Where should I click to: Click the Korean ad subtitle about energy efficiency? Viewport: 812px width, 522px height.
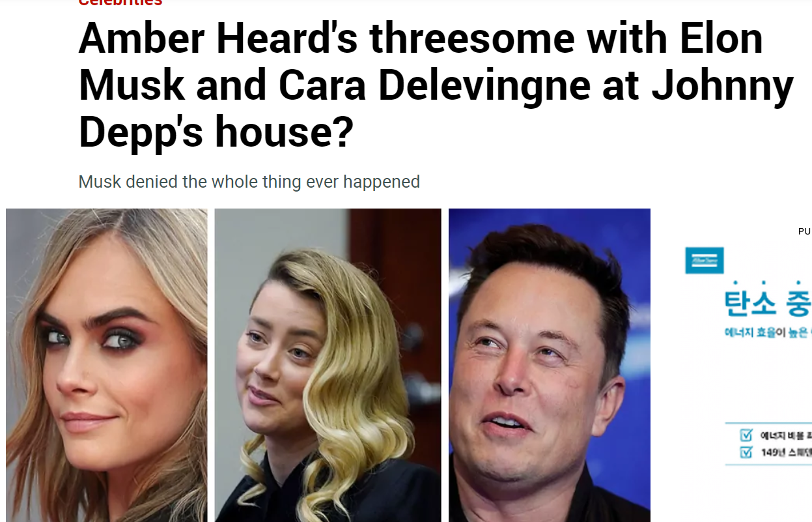click(768, 333)
